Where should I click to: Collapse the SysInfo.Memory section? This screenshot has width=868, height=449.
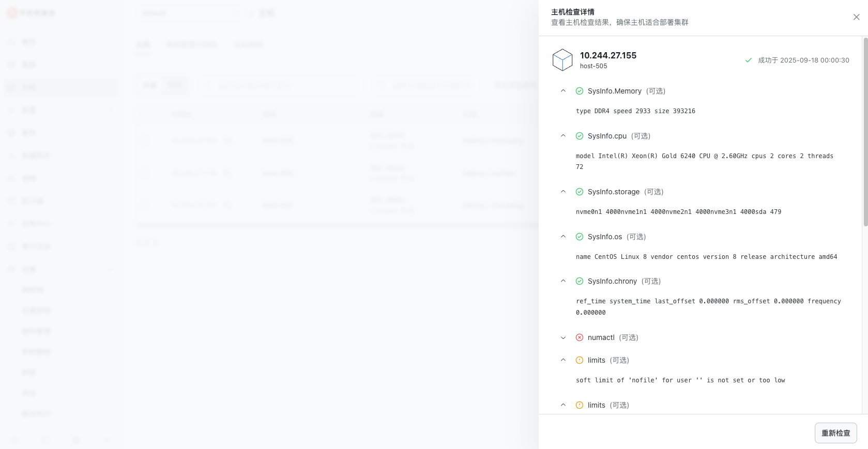[x=563, y=91]
